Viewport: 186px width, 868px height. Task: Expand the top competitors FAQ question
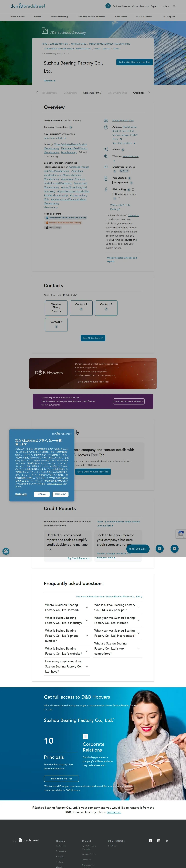(x=117, y=649)
